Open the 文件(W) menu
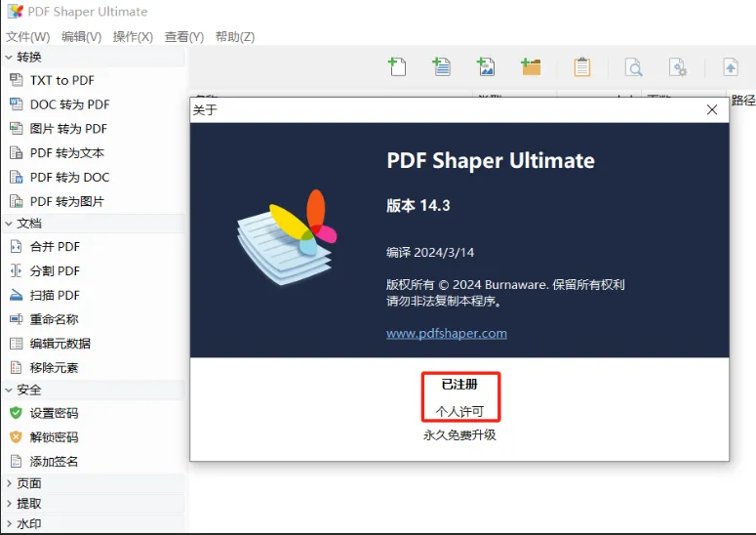Screen dimensions: 756x535 coord(28,37)
